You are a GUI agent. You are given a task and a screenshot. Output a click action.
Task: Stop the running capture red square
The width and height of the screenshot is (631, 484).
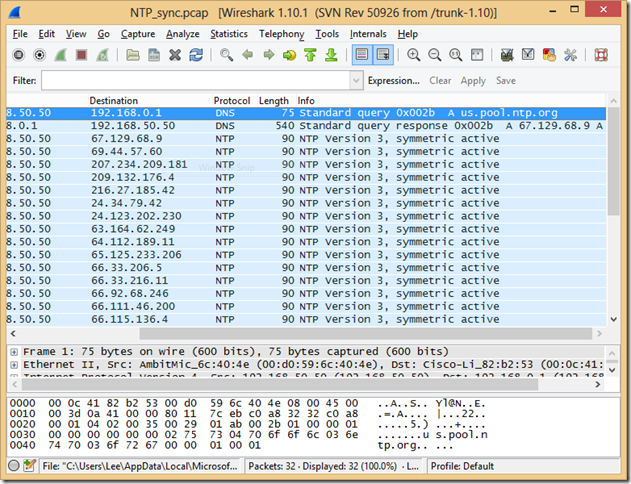coord(81,55)
